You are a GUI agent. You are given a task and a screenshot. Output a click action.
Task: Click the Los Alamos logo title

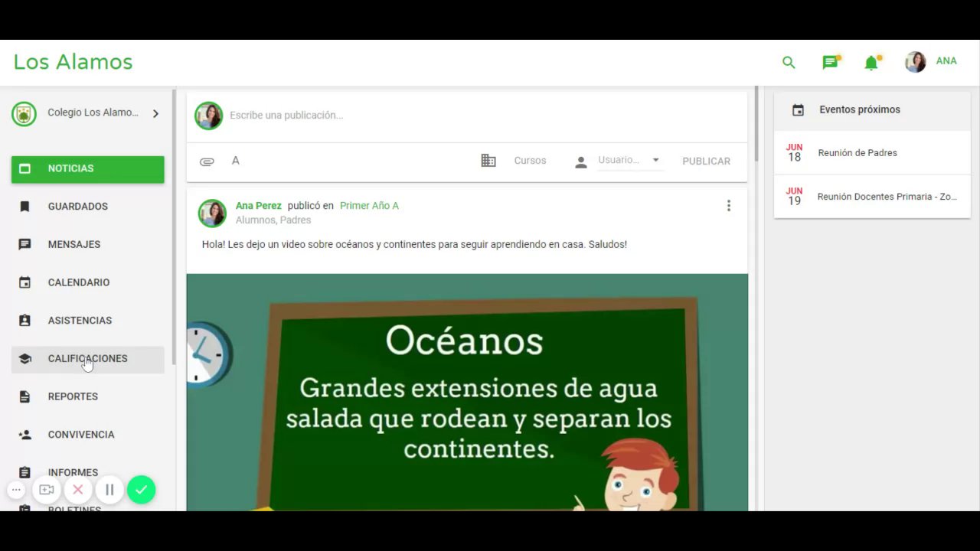(73, 62)
